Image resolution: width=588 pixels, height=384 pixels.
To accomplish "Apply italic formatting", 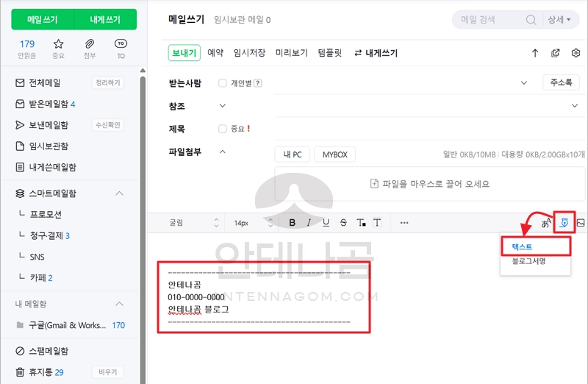I will pyautogui.click(x=309, y=223).
